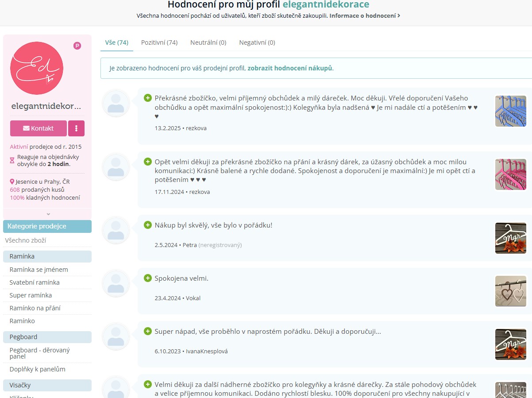The height and width of the screenshot is (398, 532).
Task: Click the location pin icon near Jesenice
Action: pyautogui.click(x=12, y=182)
